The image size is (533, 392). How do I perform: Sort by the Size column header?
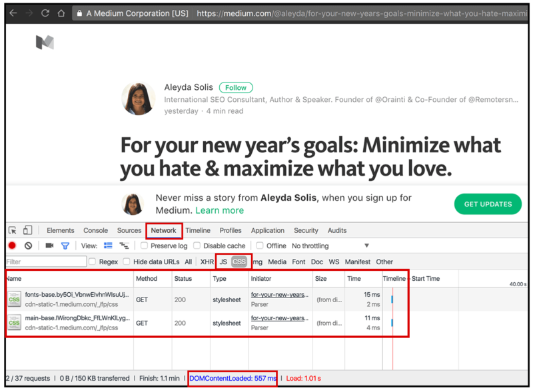328,279
